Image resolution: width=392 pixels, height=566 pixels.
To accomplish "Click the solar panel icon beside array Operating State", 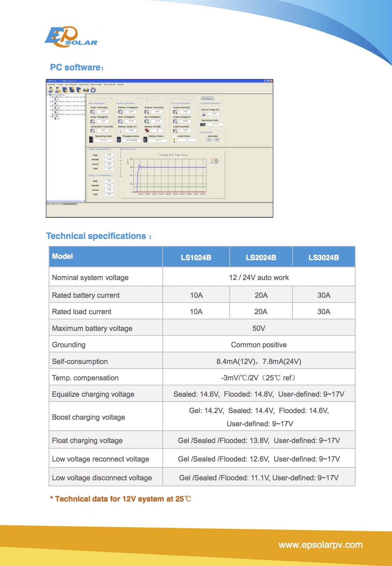I will (91, 139).
